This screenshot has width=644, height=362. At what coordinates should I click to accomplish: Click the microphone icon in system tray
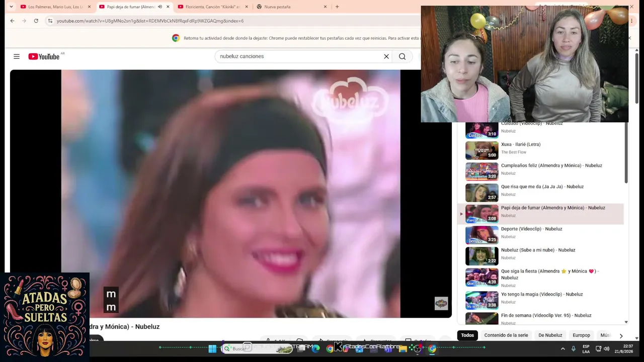click(574, 348)
